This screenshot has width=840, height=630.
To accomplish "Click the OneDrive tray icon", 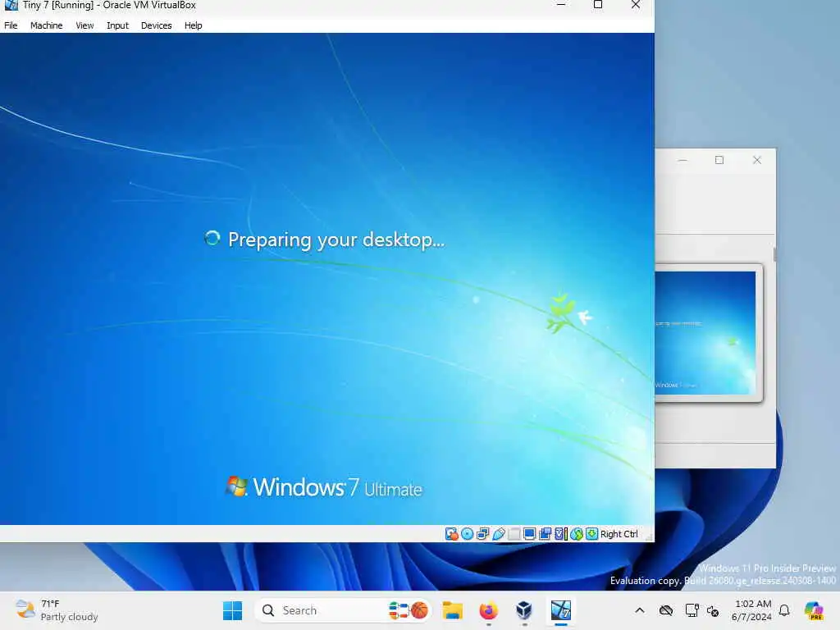I will coord(666,610).
